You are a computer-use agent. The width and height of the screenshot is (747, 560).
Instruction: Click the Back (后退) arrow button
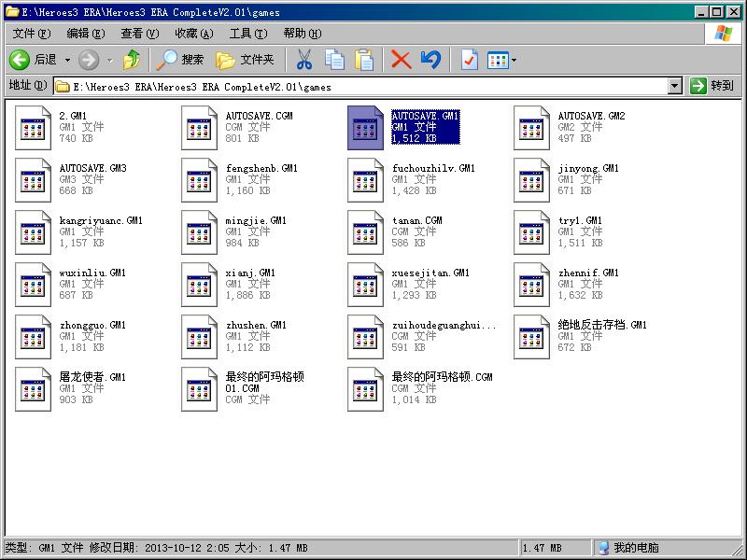[x=21, y=60]
